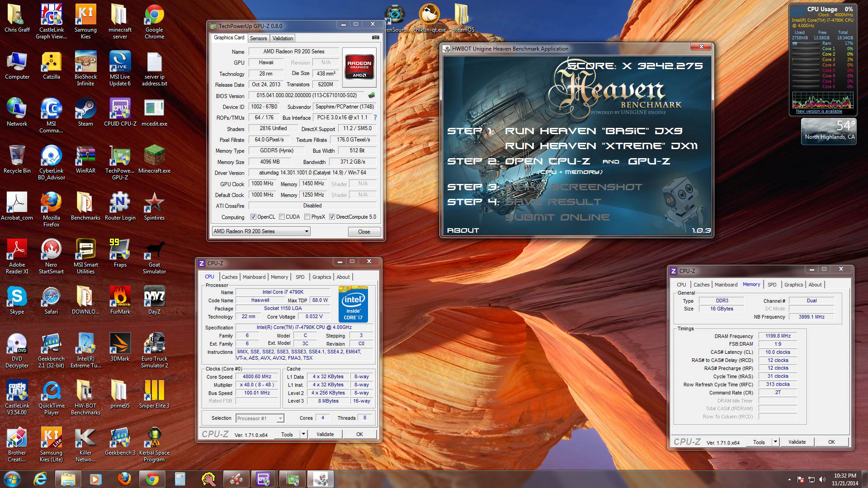Viewport: 868px width, 488px height.
Task: Open Google Chrome from the taskbar
Action: pos(152,479)
